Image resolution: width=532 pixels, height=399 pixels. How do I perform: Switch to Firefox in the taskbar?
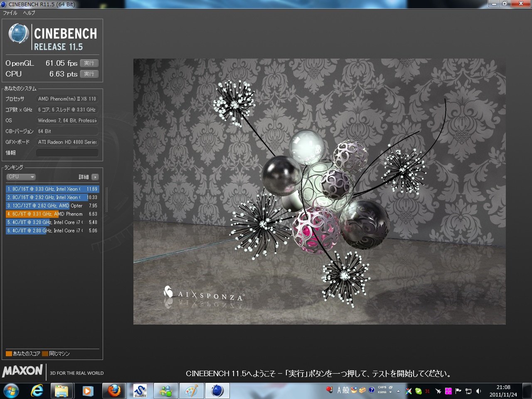point(114,391)
